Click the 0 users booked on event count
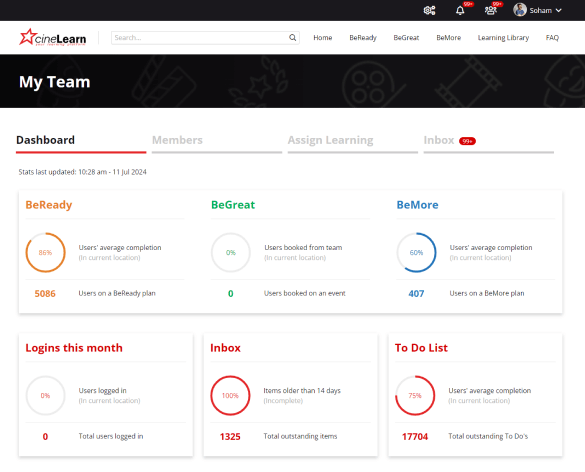The image size is (585, 472). point(231,294)
